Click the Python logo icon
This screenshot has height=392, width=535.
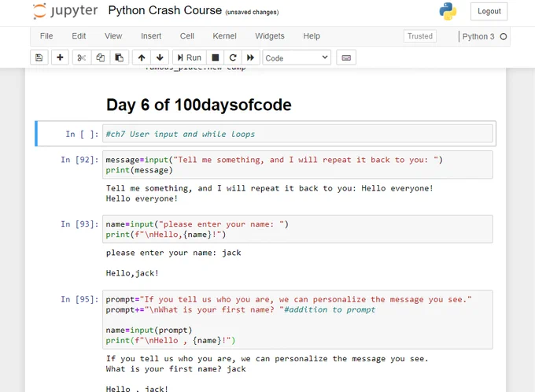448,12
